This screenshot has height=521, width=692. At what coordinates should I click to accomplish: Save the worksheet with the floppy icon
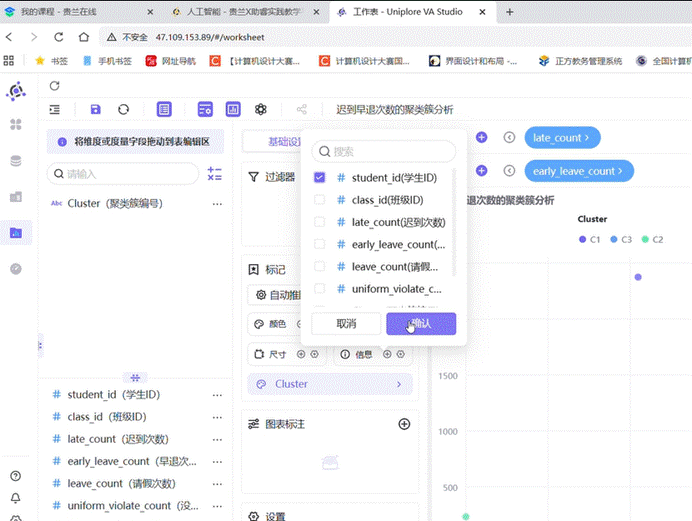tap(95, 109)
